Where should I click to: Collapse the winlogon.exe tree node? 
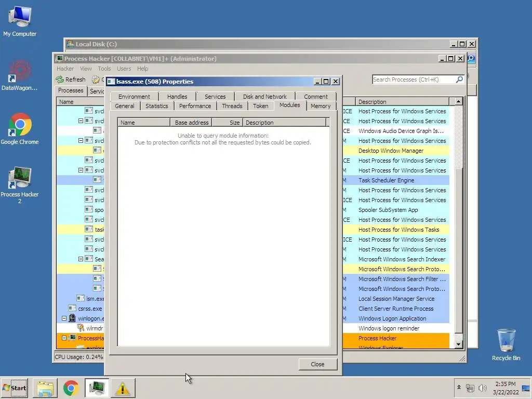64,318
